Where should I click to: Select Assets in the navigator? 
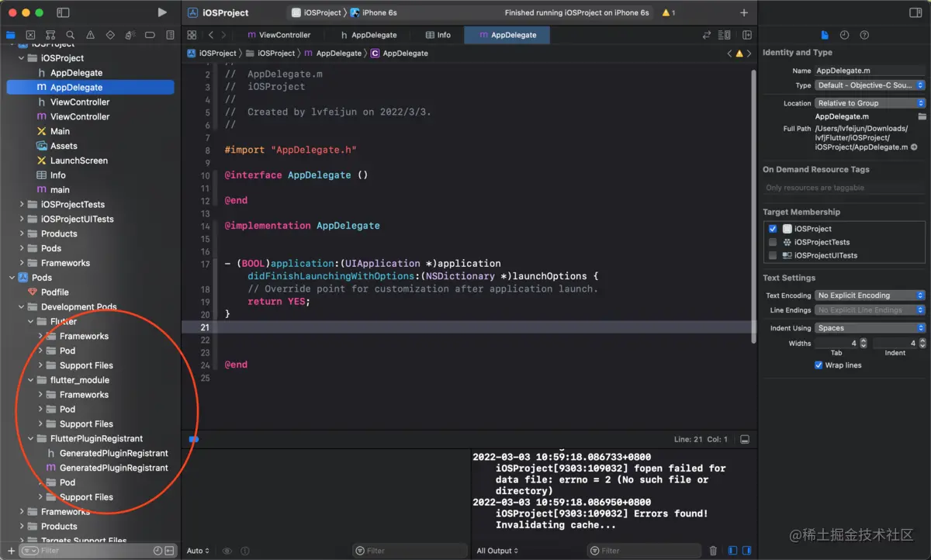[64, 146]
